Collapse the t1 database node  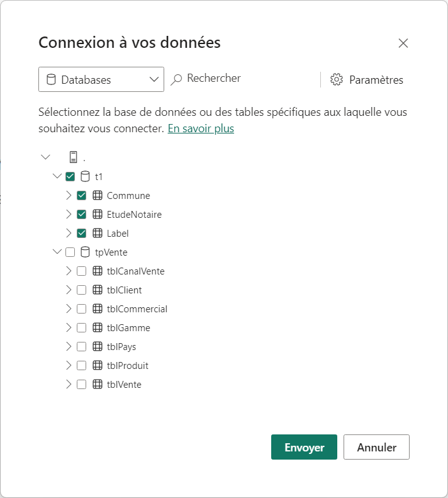57,176
